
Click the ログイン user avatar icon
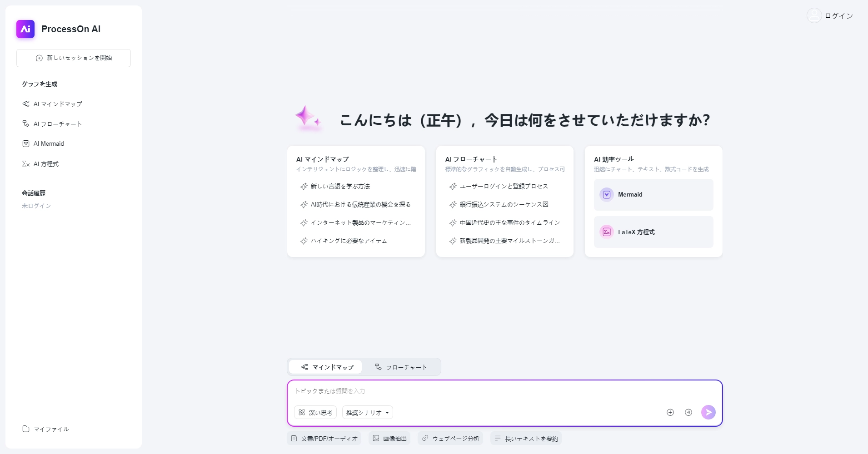point(814,15)
